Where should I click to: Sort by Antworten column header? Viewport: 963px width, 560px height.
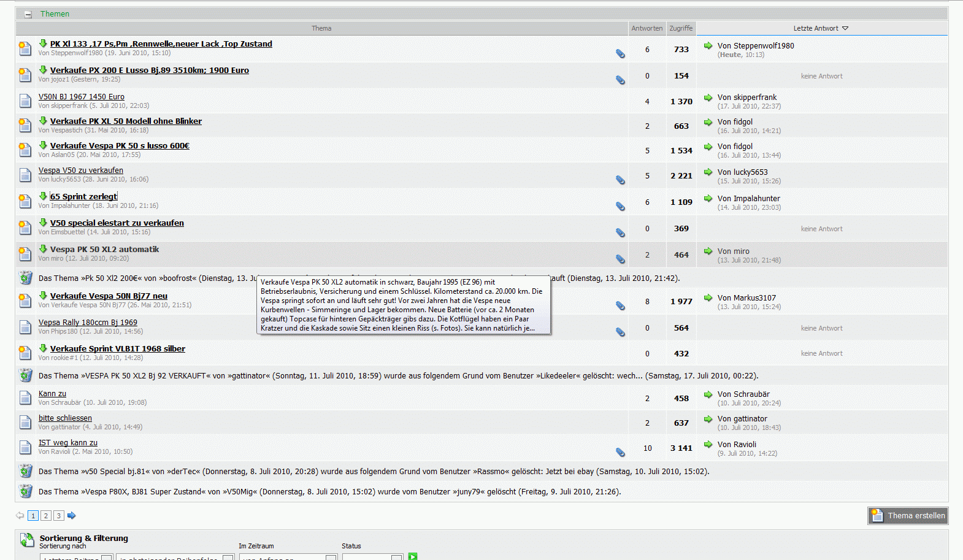[646, 28]
